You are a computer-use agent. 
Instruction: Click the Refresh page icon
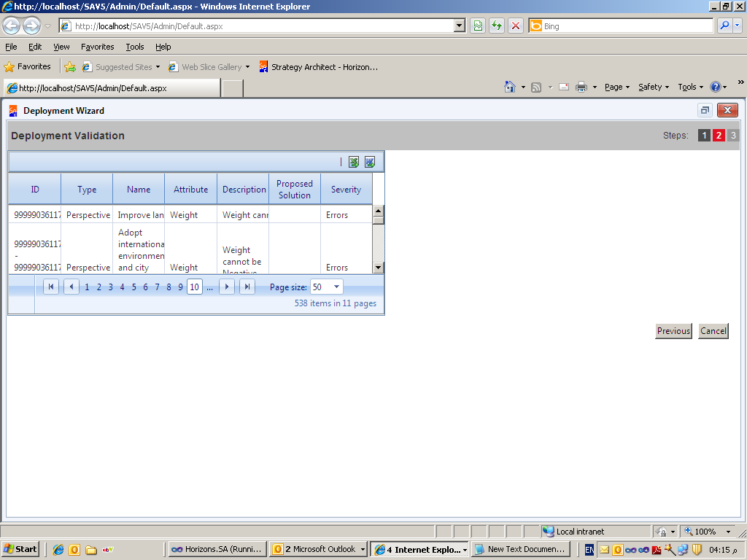pyautogui.click(x=497, y=26)
